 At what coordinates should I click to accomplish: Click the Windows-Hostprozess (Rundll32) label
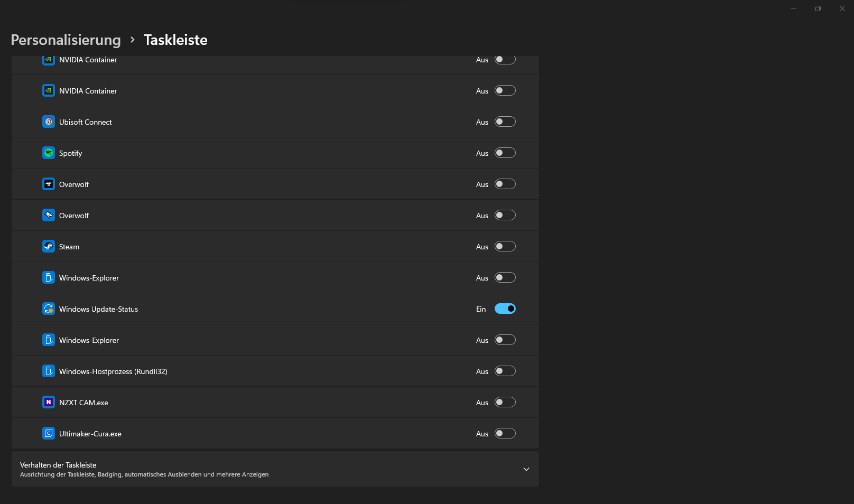coord(113,371)
